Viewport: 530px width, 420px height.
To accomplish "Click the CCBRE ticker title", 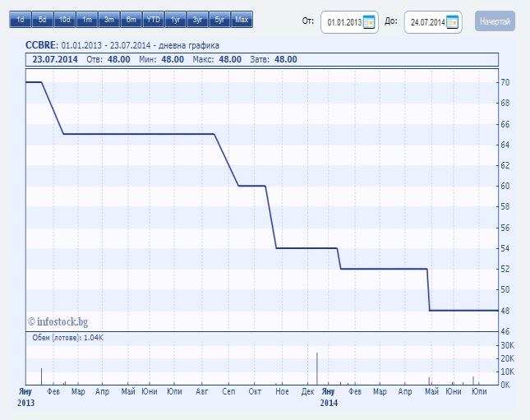I will pos(40,45).
